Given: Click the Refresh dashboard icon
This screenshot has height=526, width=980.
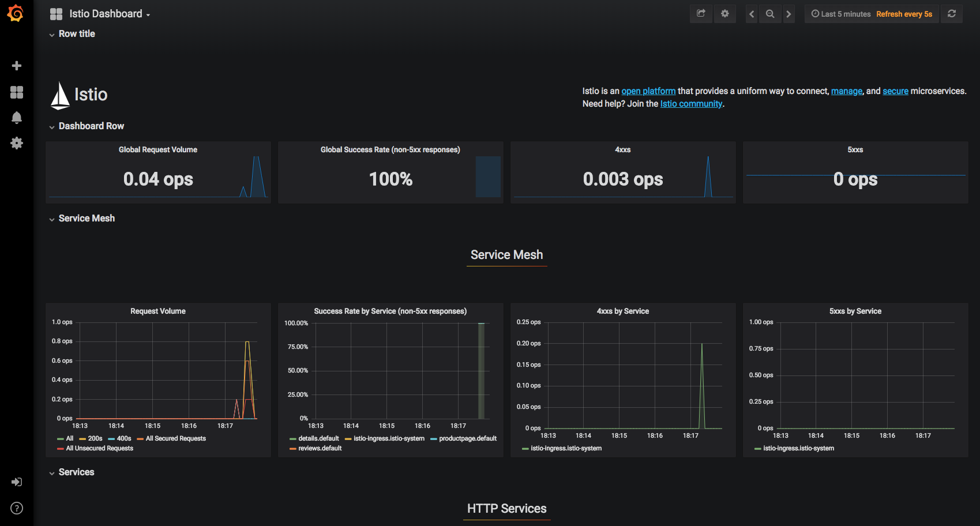Looking at the screenshot, I should (x=952, y=14).
